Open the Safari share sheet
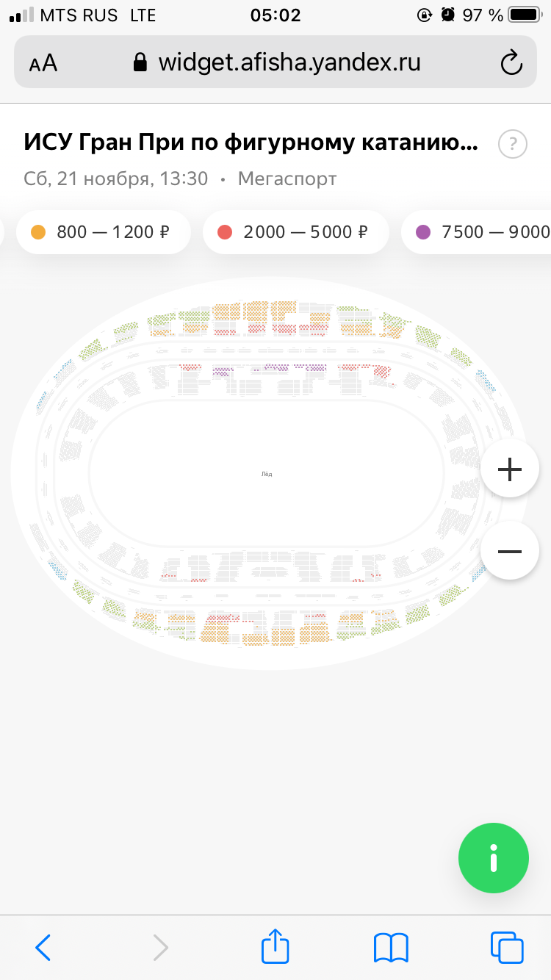 click(275, 946)
